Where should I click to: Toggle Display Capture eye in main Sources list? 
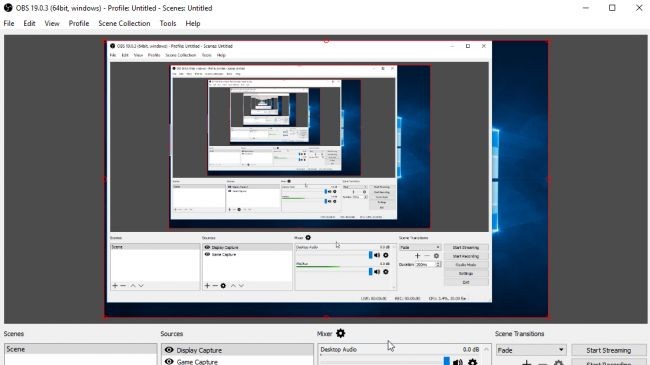169,350
